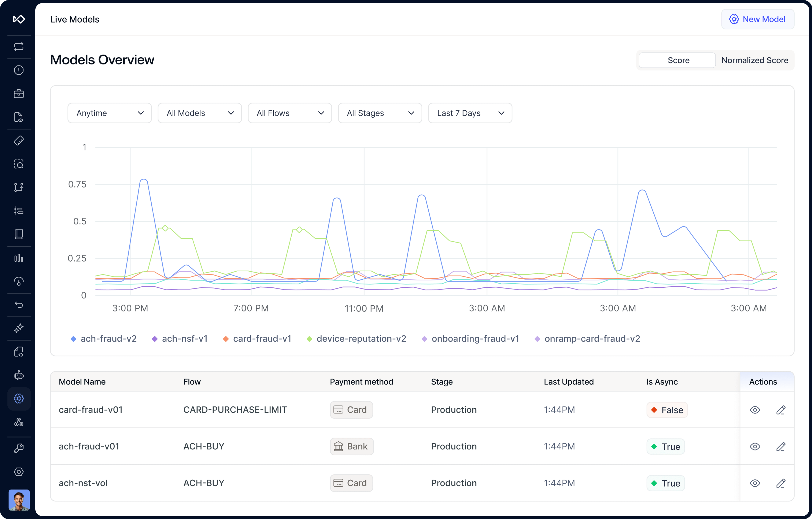Toggle ach-fraud-v2 series in chart legend
This screenshot has width=812, height=519.
pos(103,339)
